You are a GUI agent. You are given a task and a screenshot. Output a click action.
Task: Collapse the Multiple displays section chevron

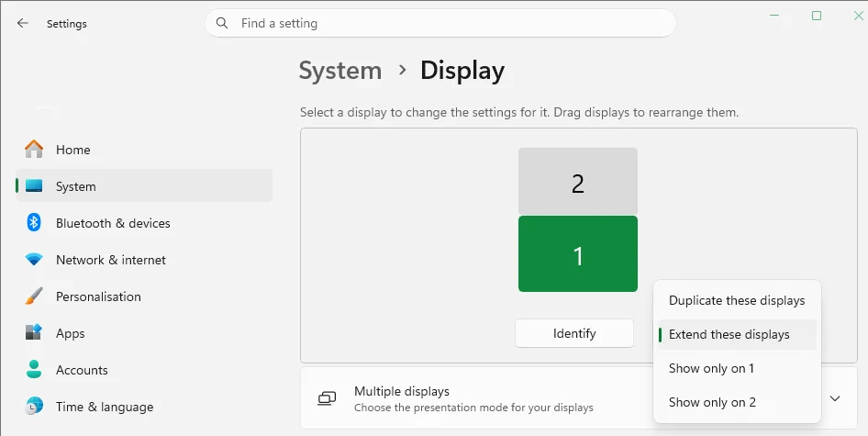pyautogui.click(x=835, y=398)
